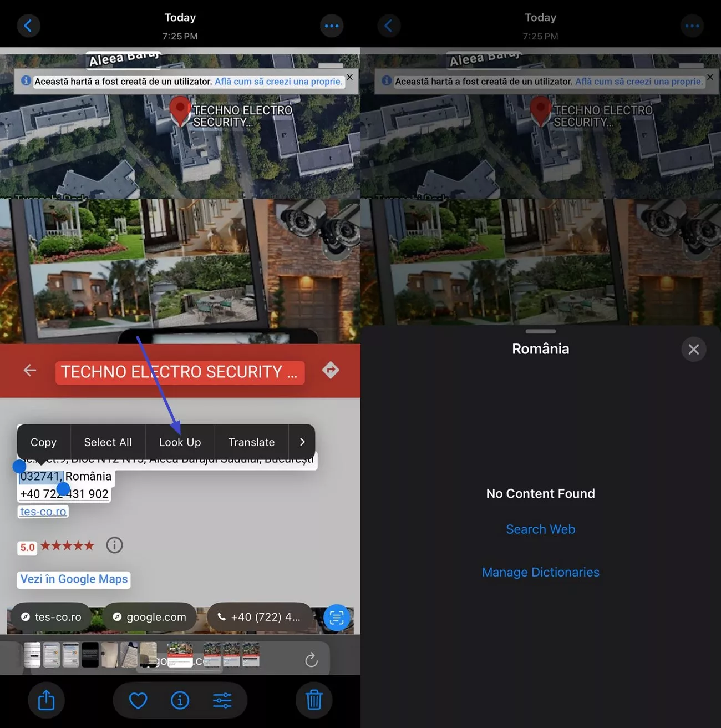Viewport: 721px width, 728px height.
Task: Delete this screenshot via the trash icon
Action: (x=314, y=700)
